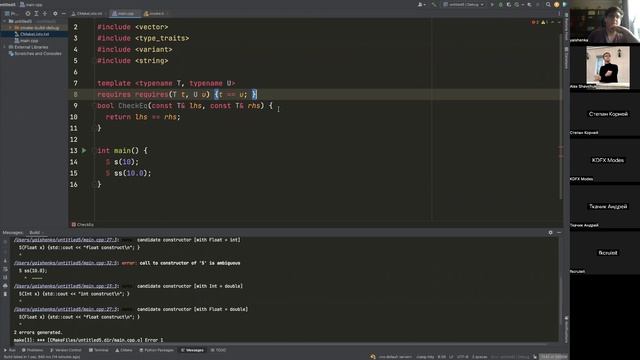Open the Python Packages tool window

click(156, 350)
